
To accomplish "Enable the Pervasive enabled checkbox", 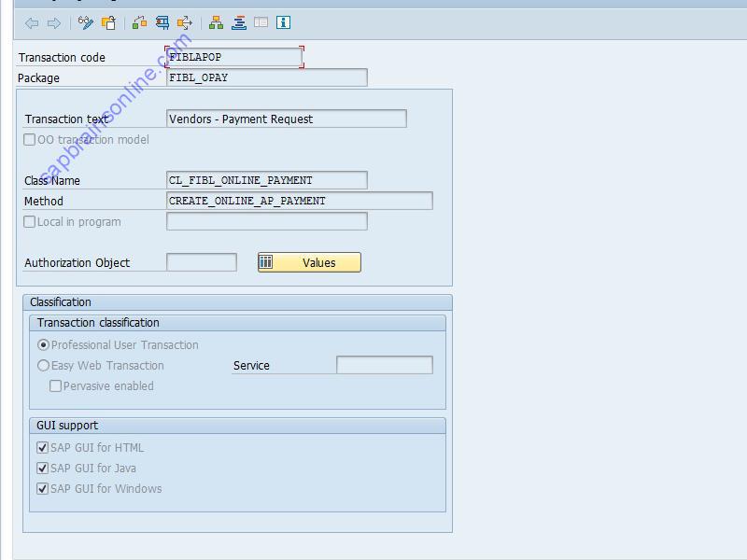I will point(55,385).
